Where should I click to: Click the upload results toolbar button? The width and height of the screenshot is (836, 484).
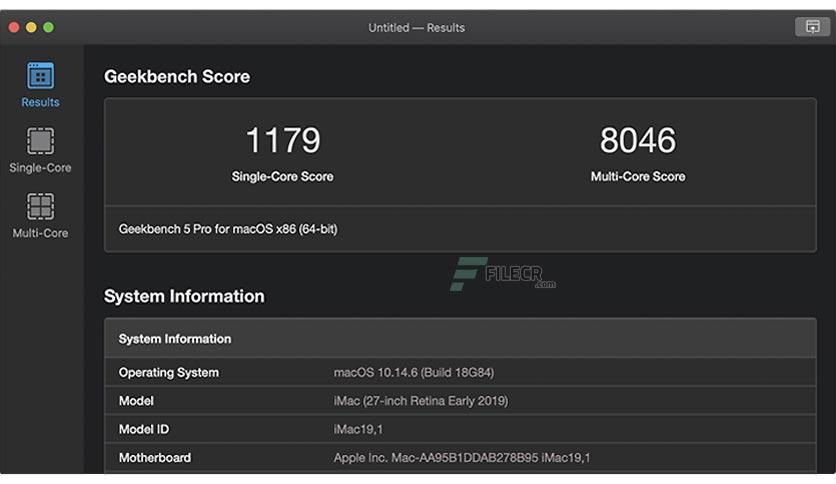(x=812, y=27)
